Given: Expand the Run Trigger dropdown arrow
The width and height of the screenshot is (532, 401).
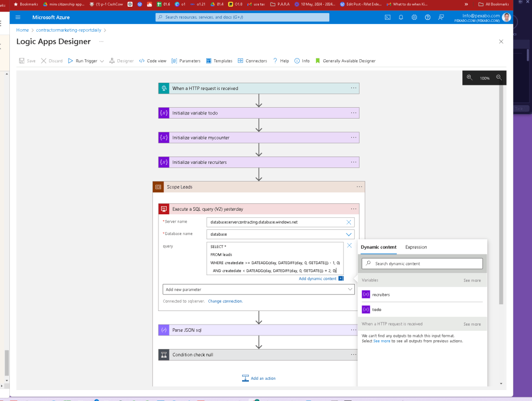Looking at the screenshot, I should pos(102,61).
